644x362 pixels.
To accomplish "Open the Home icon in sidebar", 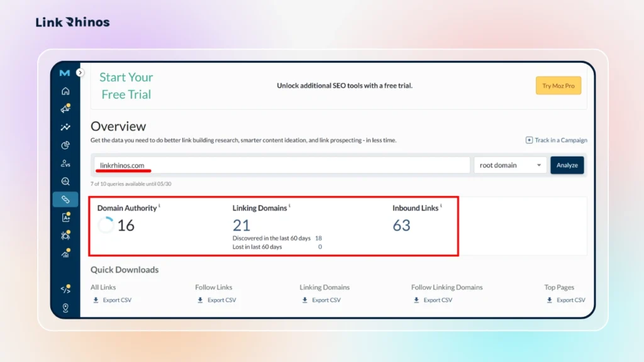I will tap(65, 91).
